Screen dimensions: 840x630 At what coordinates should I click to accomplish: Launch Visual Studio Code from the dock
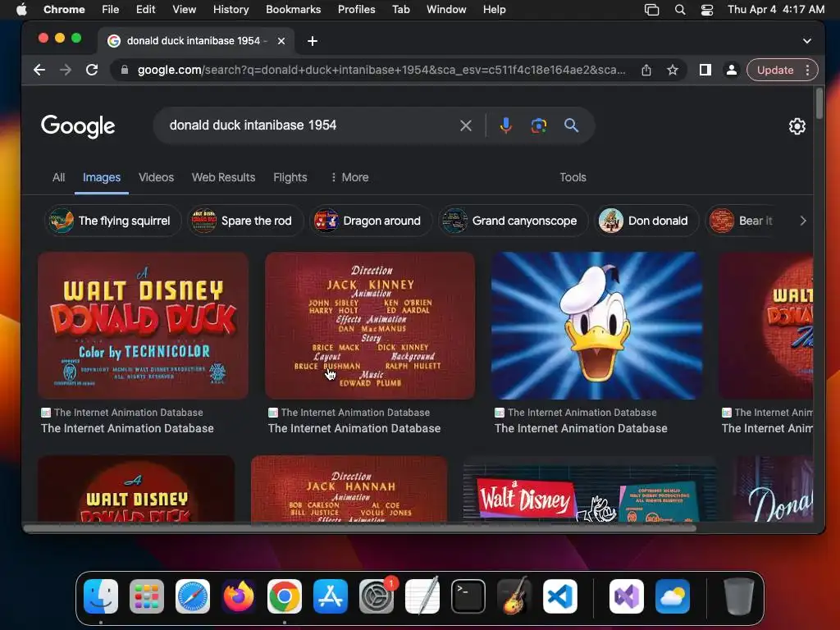tap(559, 596)
